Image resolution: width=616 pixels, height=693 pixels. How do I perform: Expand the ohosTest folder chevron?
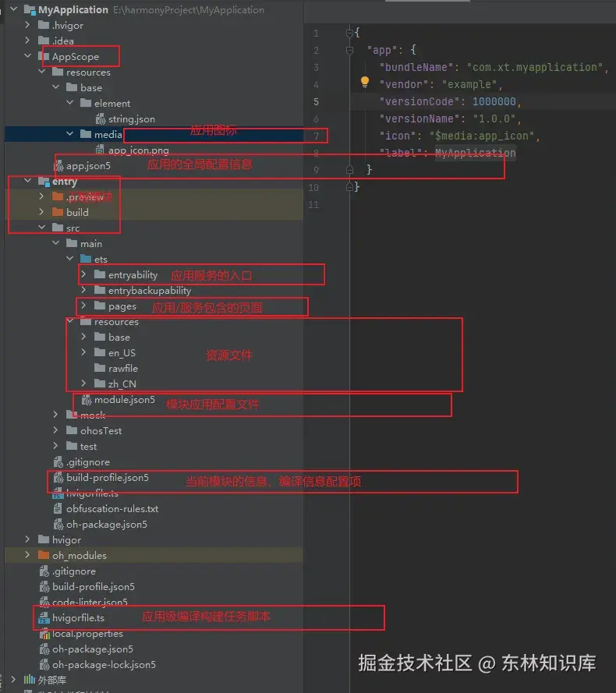tap(55, 430)
